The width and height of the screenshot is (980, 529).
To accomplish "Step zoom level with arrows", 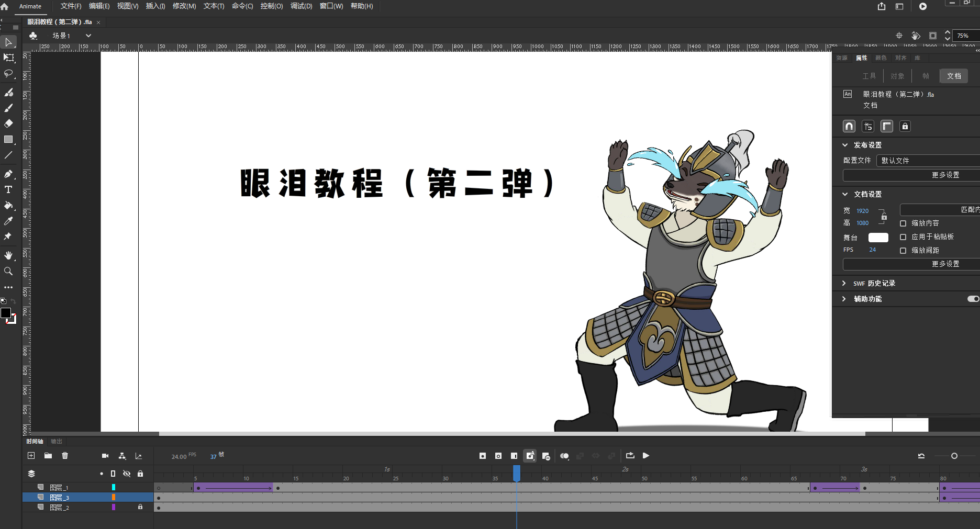I will (x=947, y=36).
